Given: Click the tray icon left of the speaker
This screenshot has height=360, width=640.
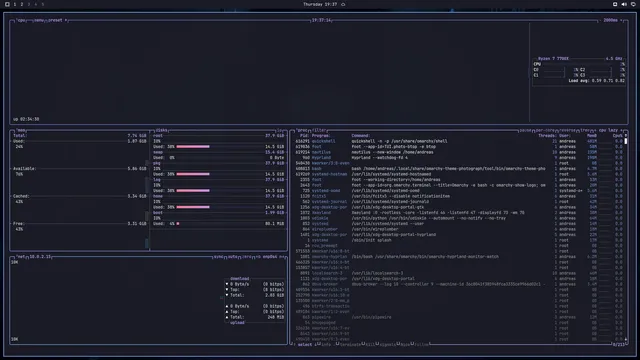Looking at the screenshot, I should pyautogui.click(x=615, y=4).
